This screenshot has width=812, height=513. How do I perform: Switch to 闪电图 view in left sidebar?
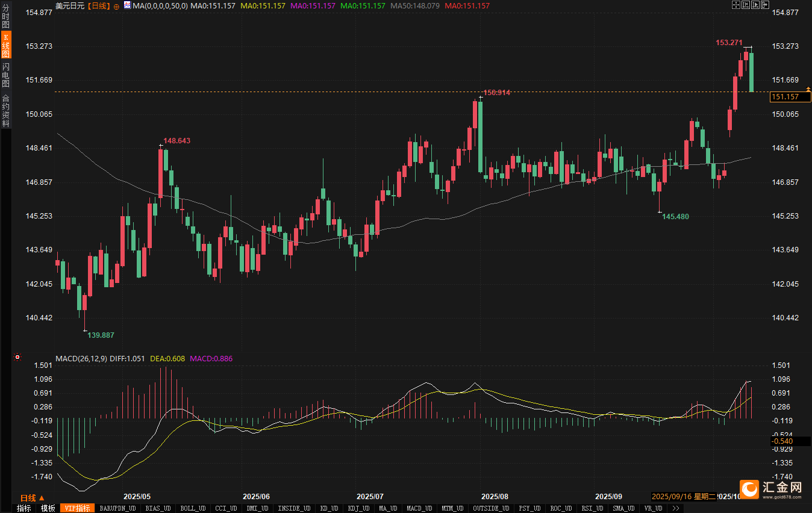pyautogui.click(x=6, y=75)
